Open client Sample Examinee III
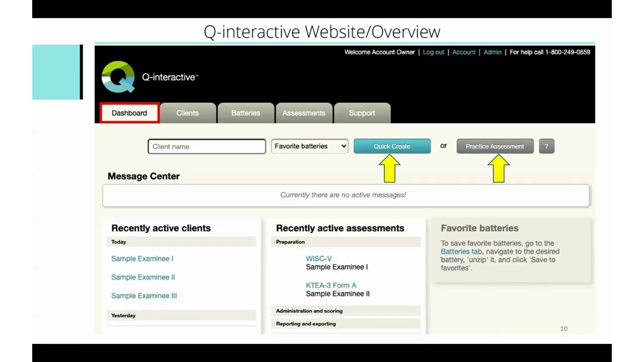 point(144,296)
